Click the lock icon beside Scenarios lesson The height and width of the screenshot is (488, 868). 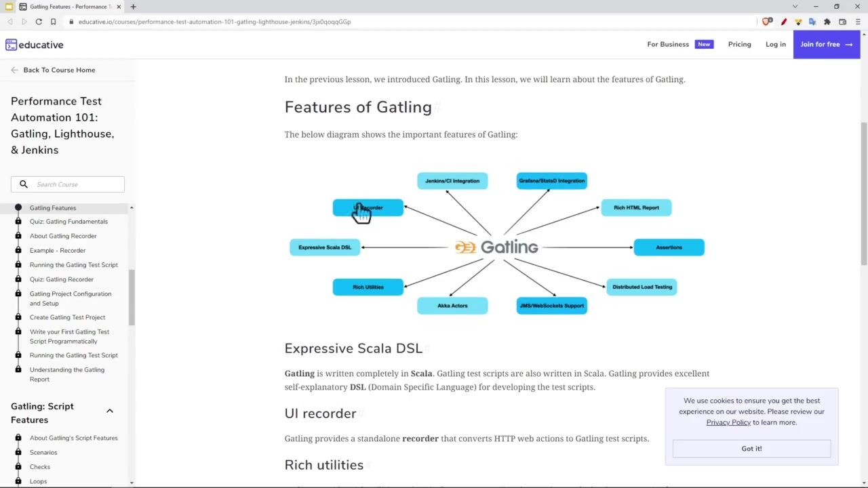pyautogui.click(x=18, y=452)
